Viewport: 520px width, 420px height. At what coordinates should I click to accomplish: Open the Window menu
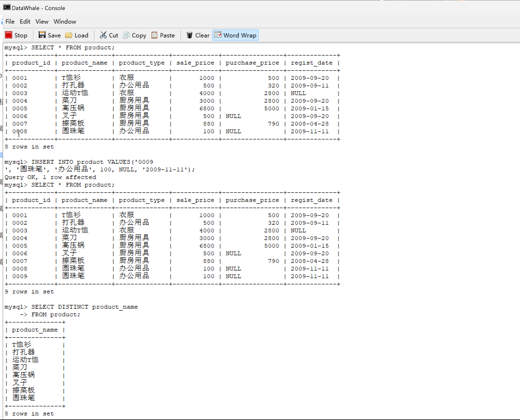pyautogui.click(x=65, y=21)
